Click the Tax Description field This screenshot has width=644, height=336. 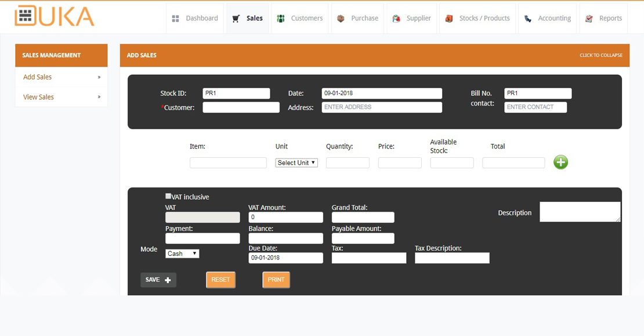coord(452,258)
